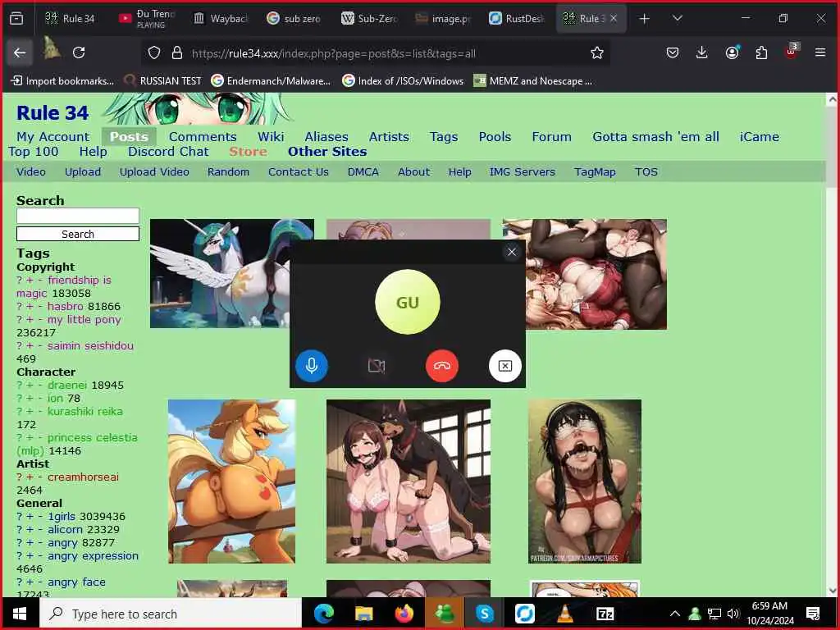Click the padlock site security icon
The height and width of the screenshot is (630, 840).
pyautogui.click(x=177, y=52)
